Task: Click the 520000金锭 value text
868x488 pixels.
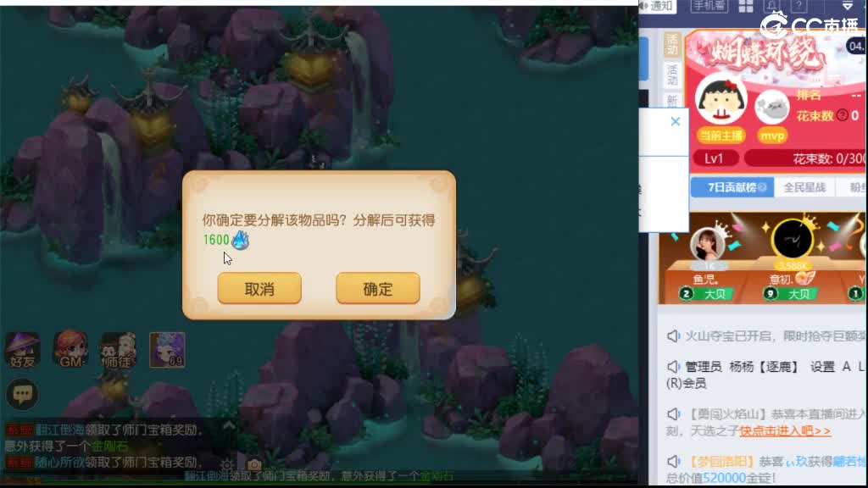Action: (738, 478)
